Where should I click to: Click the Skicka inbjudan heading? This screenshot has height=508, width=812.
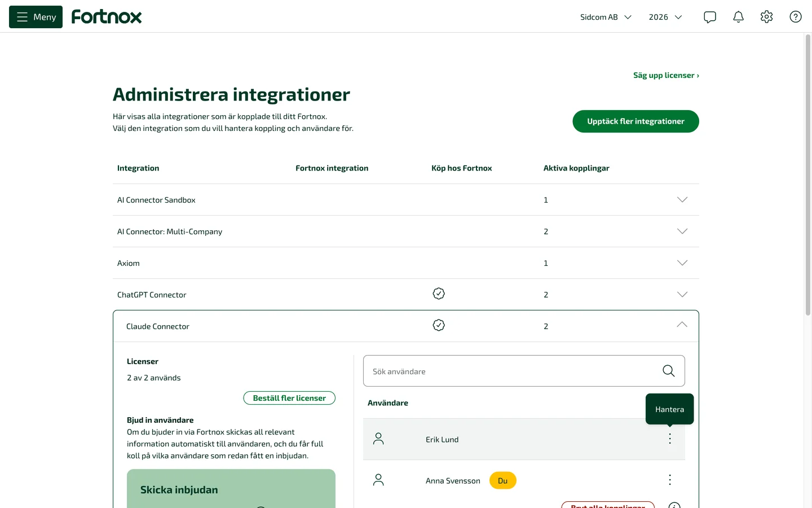(179, 490)
